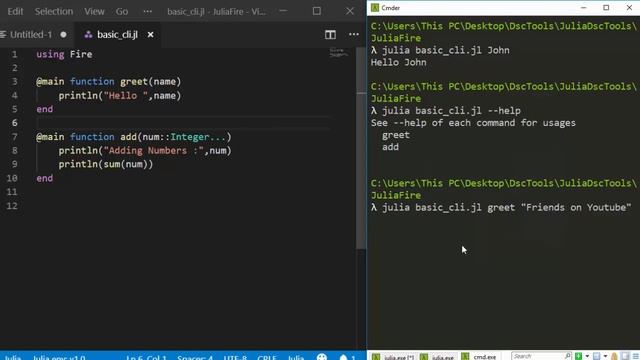Click the code minimap preview

[x=339, y=52]
